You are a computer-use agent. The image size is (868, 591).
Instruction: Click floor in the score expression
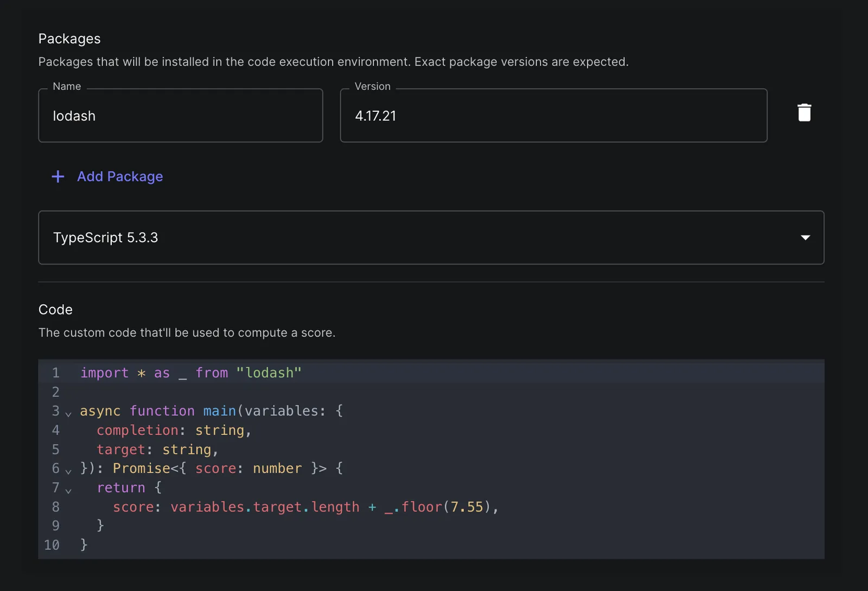422,507
